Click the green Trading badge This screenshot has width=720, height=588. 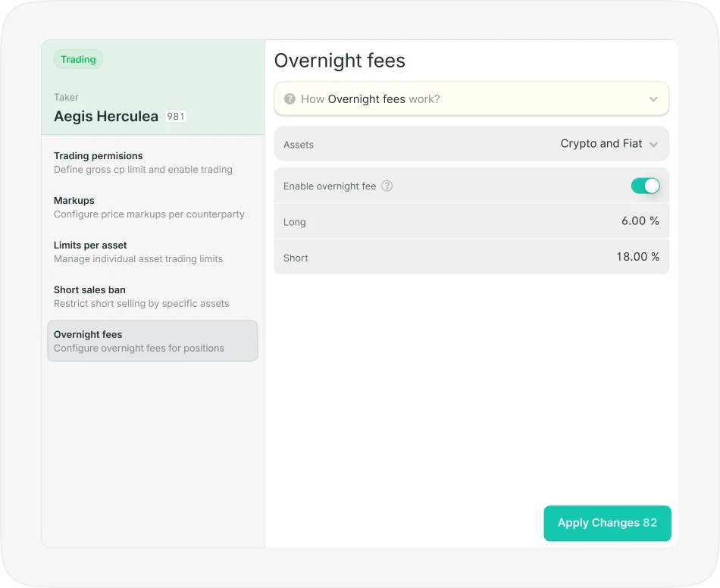point(78,59)
